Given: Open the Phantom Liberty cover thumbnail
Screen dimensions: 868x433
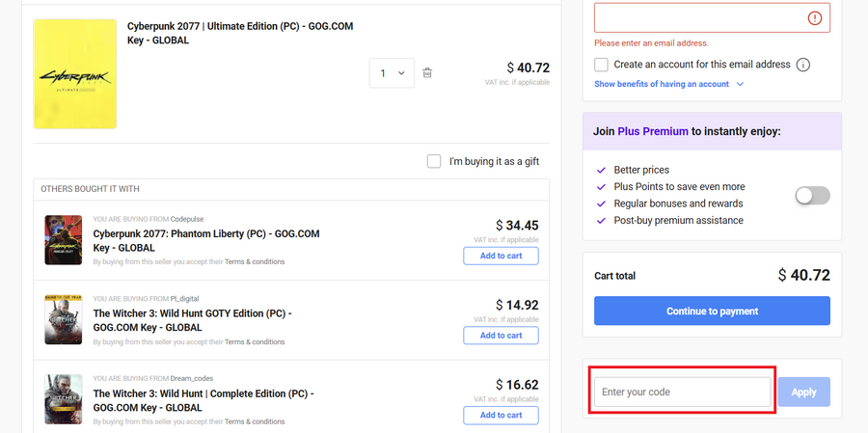Looking at the screenshot, I should point(64,240).
